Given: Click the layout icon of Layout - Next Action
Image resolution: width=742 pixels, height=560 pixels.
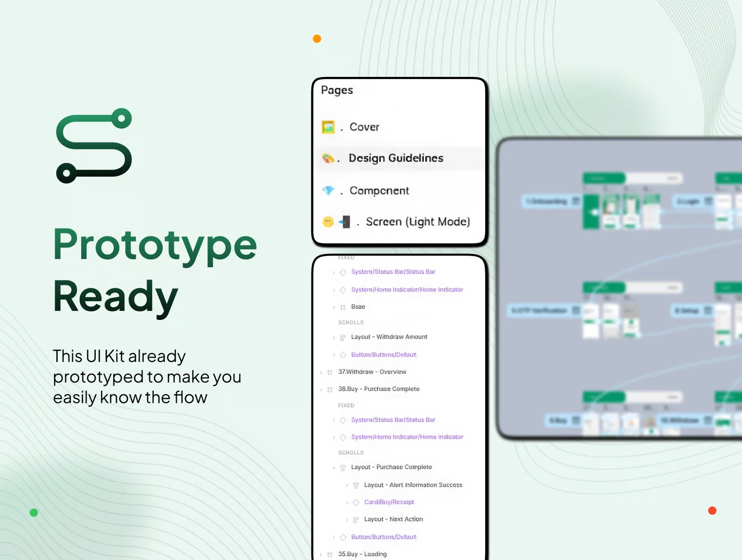Looking at the screenshot, I should pos(356,520).
